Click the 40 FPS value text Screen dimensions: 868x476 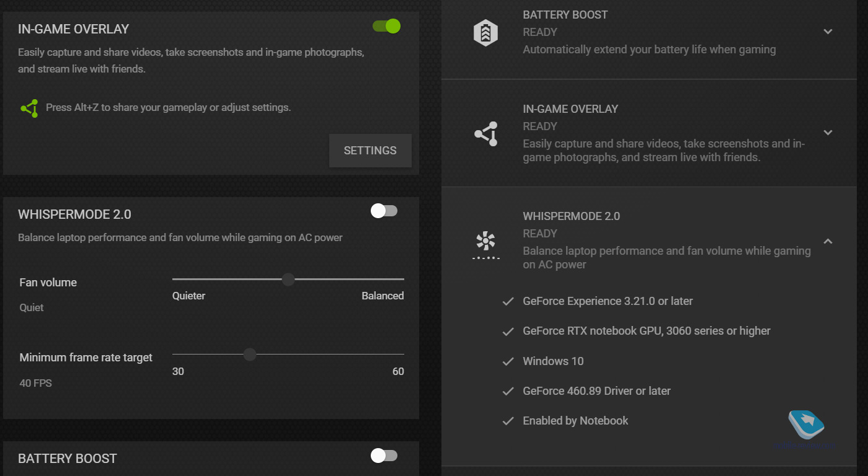[36, 384]
